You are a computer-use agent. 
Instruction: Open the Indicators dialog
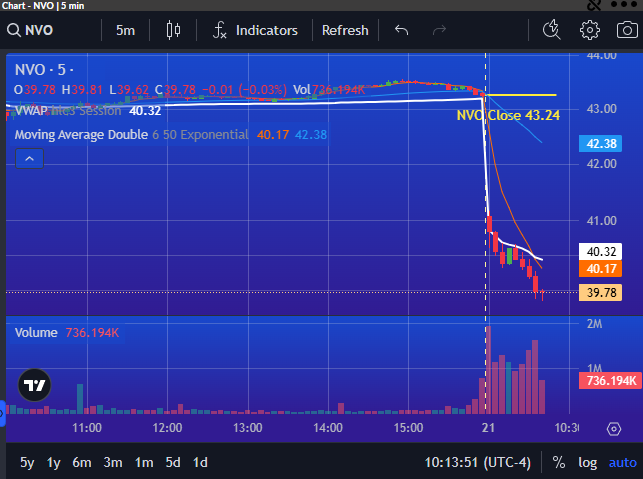coord(255,30)
